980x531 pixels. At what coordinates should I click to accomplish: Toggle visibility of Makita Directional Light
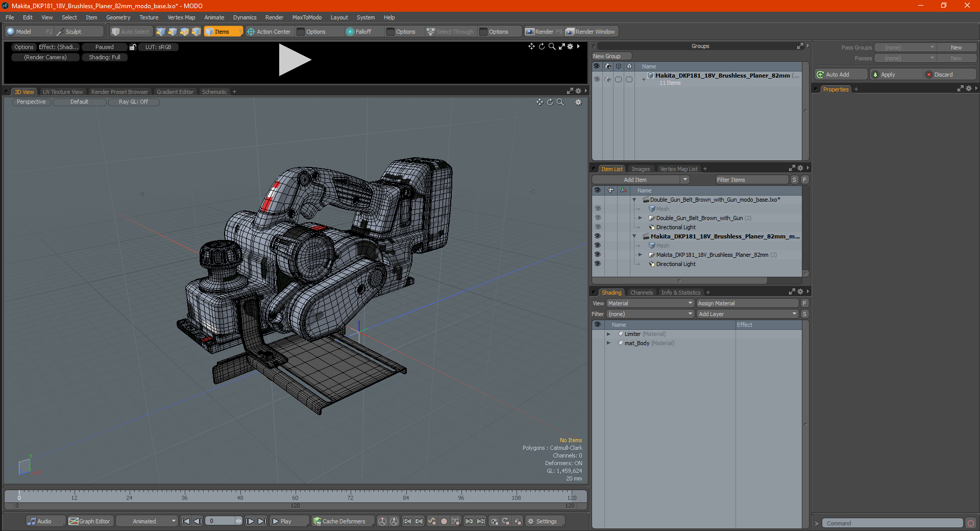(597, 264)
